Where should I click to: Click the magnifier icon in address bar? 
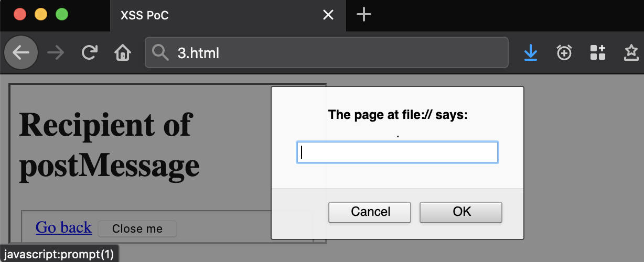coord(160,52)
